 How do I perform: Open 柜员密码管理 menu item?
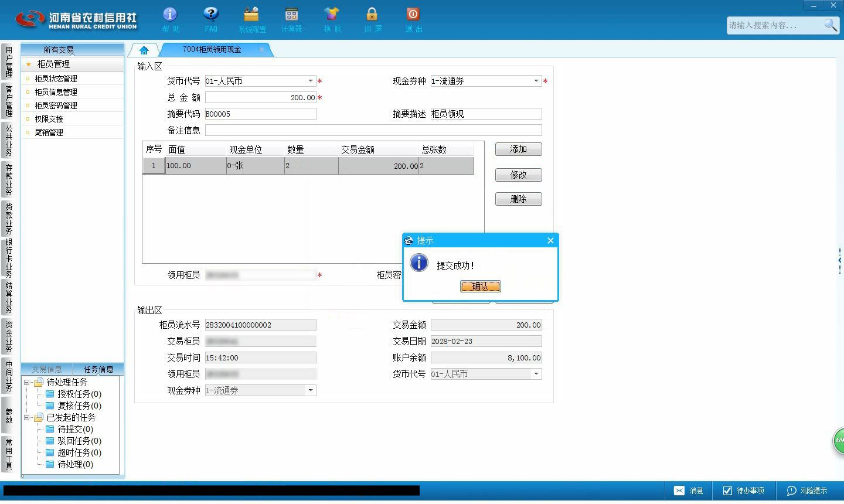point(56,105)
